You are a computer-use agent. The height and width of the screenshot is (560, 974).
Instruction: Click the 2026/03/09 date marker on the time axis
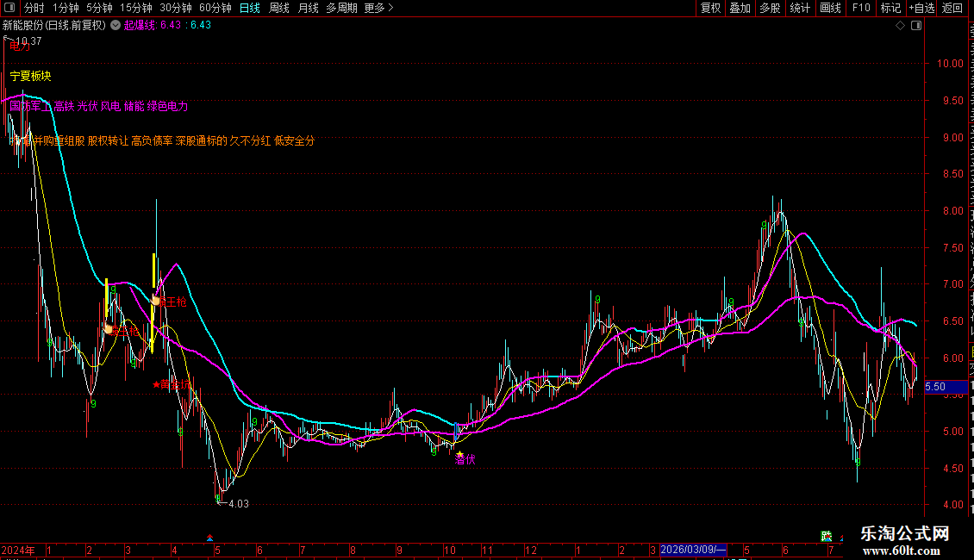click(693, 550)
